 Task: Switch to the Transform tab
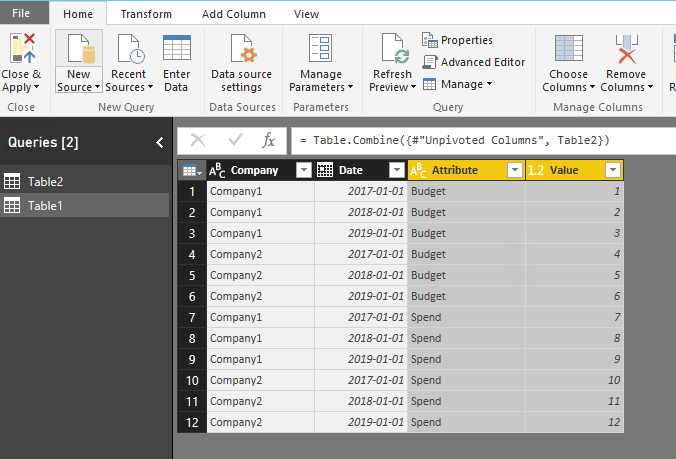point(146,14)
